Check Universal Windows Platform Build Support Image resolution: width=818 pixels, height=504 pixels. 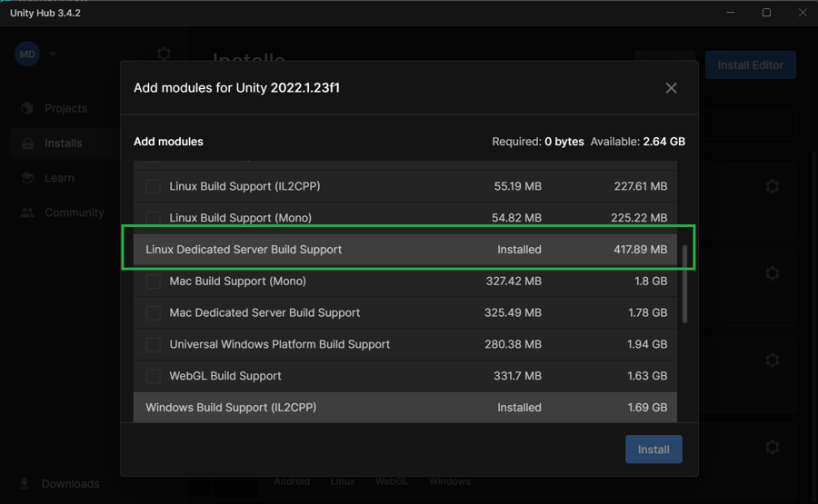(153, 345)
